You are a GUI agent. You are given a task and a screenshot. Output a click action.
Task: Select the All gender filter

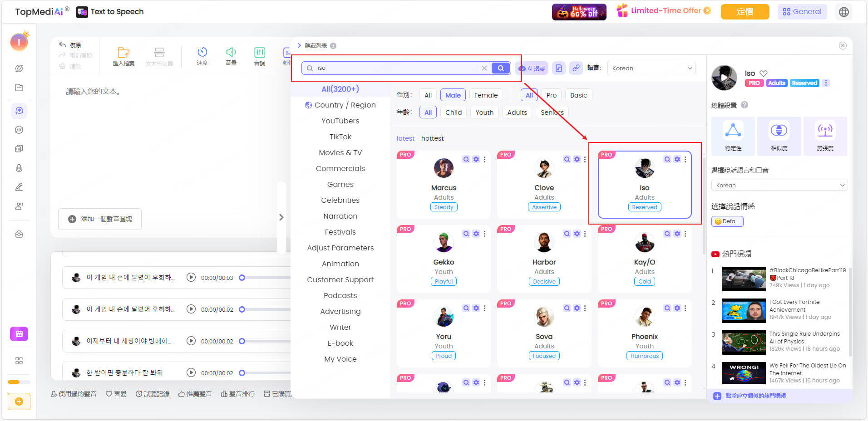coord(428,95)
